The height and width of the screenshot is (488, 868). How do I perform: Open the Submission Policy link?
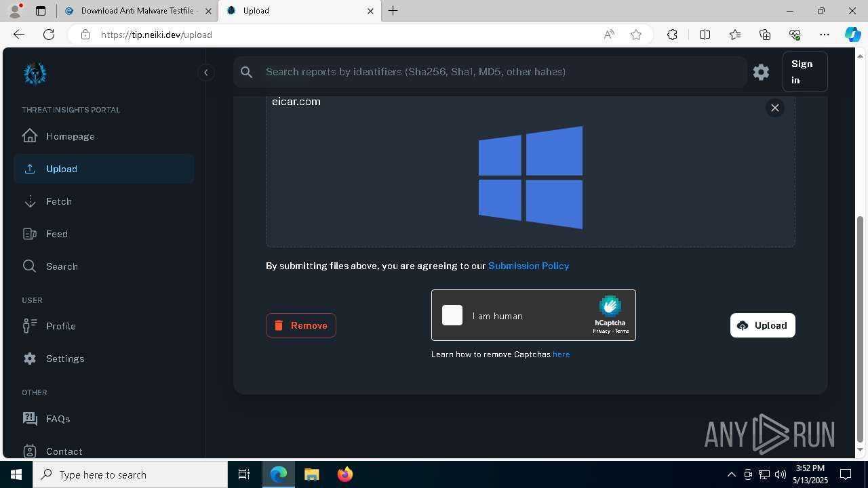(x=529, y=266)
